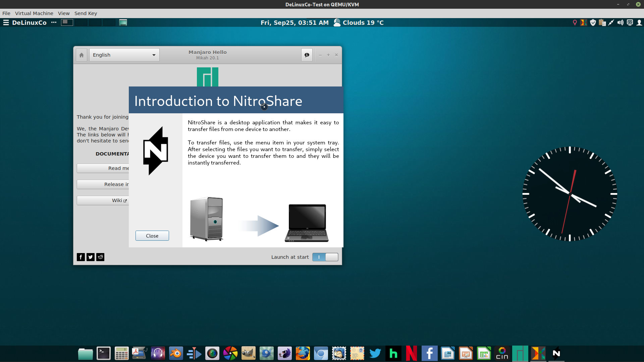Launch Firefox from dock
644x362 pixels.
(x=303, y=353)
